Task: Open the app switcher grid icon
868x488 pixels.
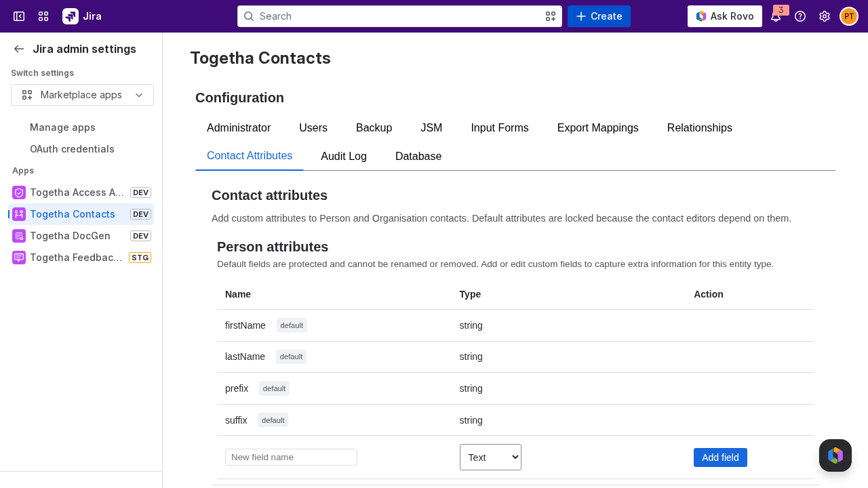Action: [43, 16]
